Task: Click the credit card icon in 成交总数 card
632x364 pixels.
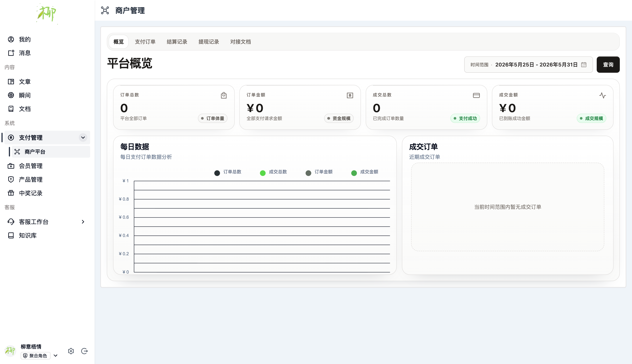Action: coord(476,95)
